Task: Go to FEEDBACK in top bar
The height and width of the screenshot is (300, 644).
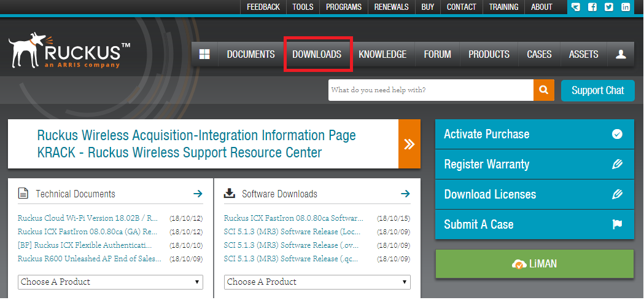Action: coord(263,7)
